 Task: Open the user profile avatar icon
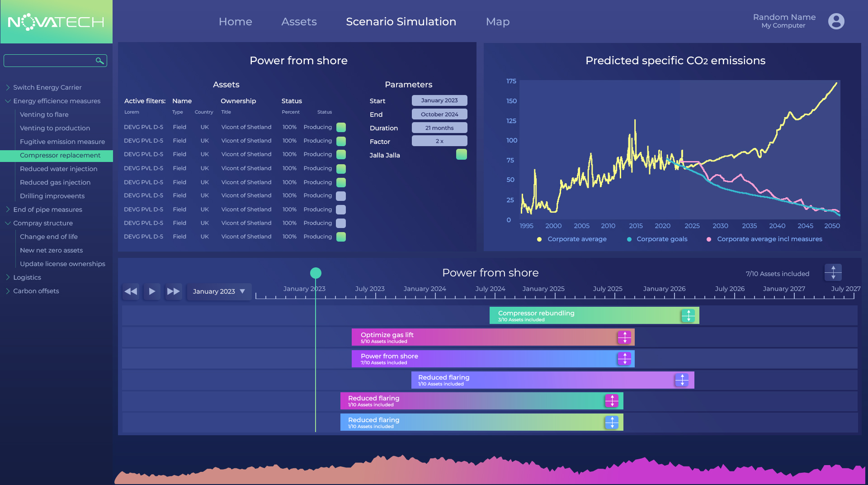(836, 21)
